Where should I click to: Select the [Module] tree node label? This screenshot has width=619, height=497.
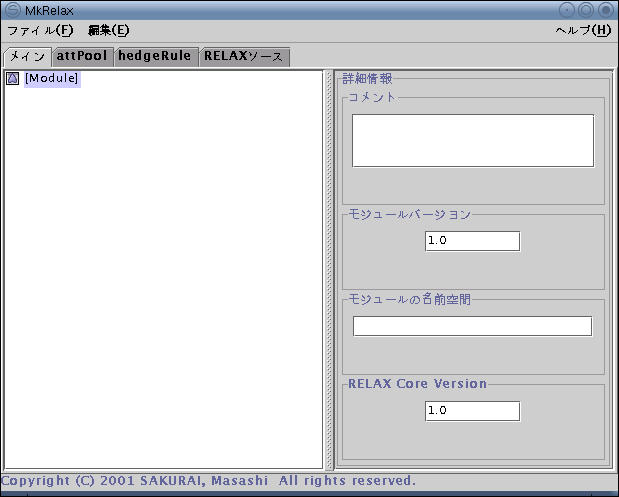pyautogui.click(x=51, y=78)
